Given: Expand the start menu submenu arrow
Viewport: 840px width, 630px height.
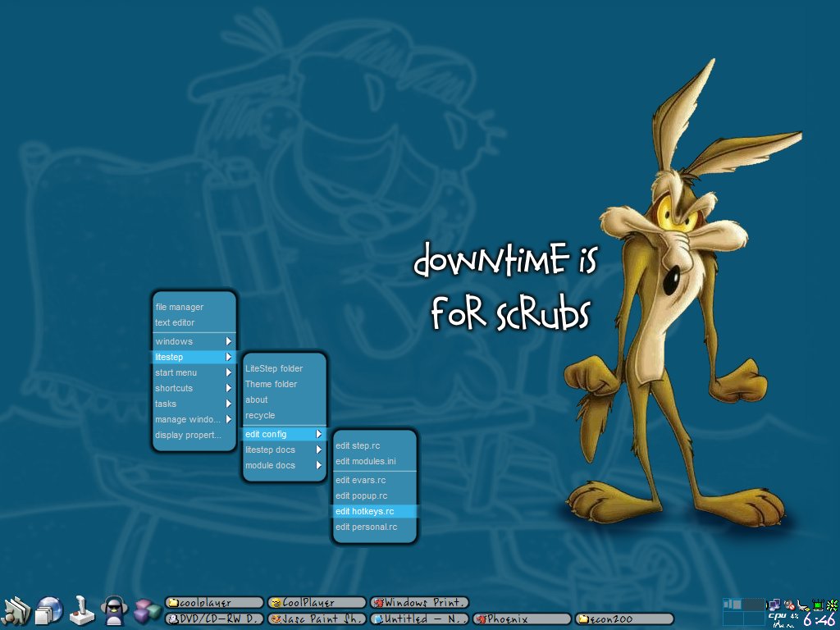Looking at the screenshot, I should click(229, 372).
